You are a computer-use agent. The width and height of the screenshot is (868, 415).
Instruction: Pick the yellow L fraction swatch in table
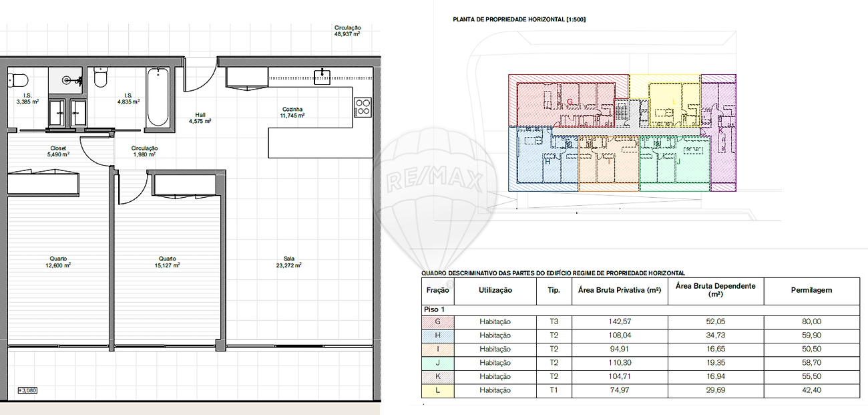pos(438,390)
